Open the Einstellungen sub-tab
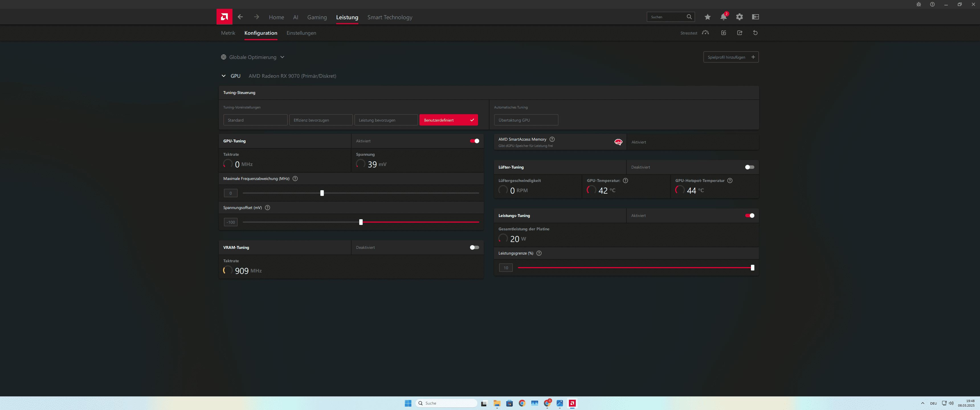This screenshot has width=980, height=410. (x=301, y=33)
